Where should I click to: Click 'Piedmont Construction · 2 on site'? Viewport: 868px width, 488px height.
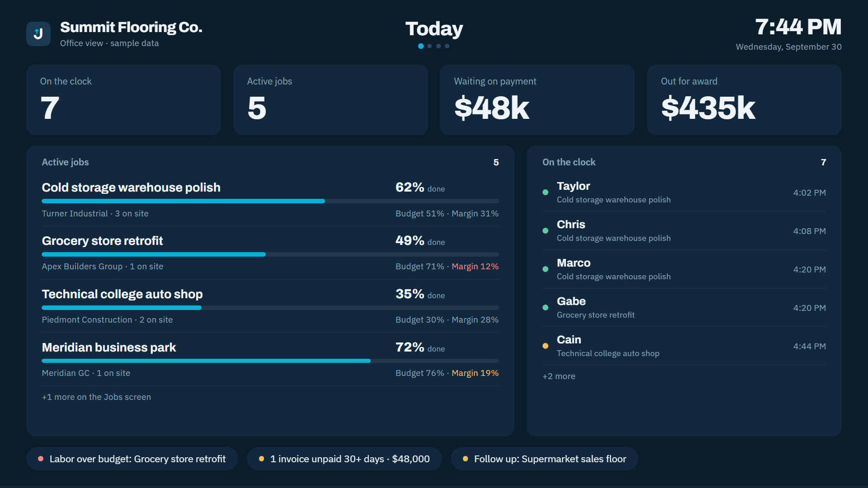coord(107,320)
